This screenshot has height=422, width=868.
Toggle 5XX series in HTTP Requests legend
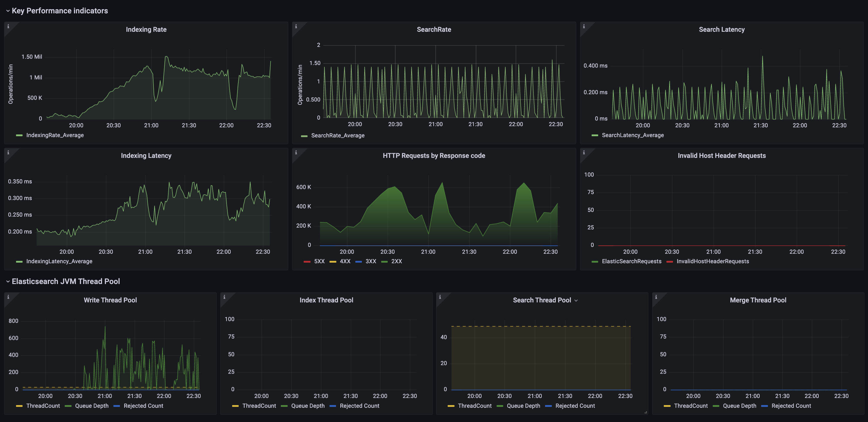pos(319,261)
